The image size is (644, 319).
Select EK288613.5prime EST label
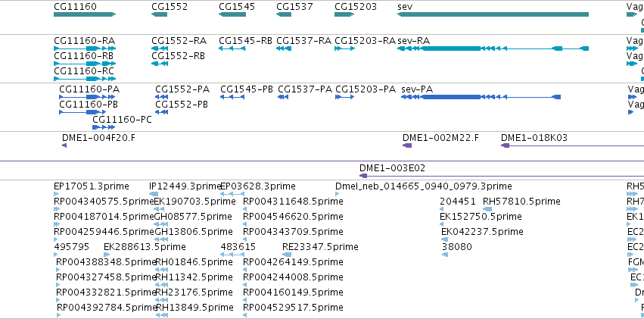145,247
